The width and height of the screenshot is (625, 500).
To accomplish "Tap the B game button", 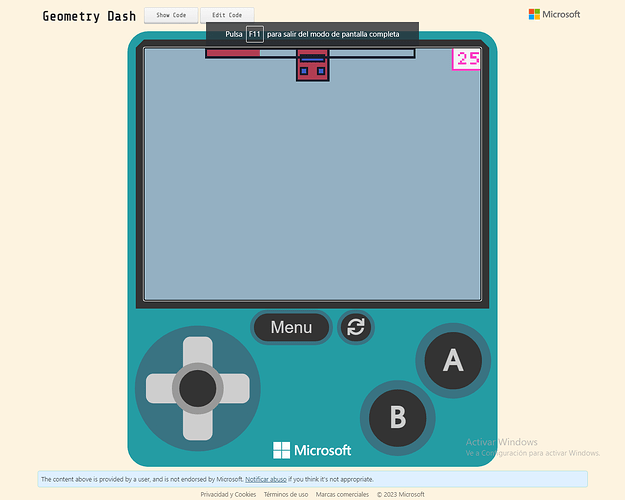I will [x=397, y=417].
